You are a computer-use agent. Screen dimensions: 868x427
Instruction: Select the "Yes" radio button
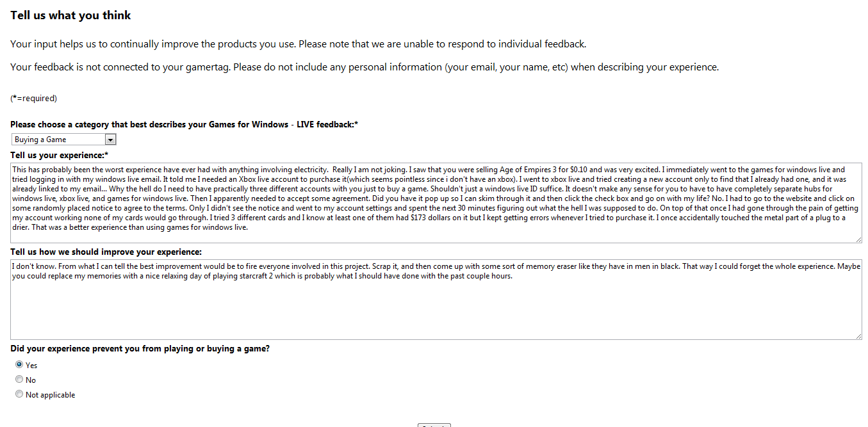pyautogui.click(x=19, y=365)
